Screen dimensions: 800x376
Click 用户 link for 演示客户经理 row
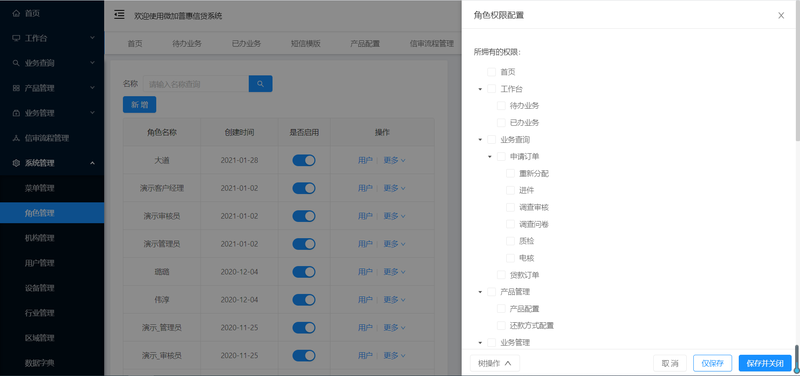click(365, 188)
